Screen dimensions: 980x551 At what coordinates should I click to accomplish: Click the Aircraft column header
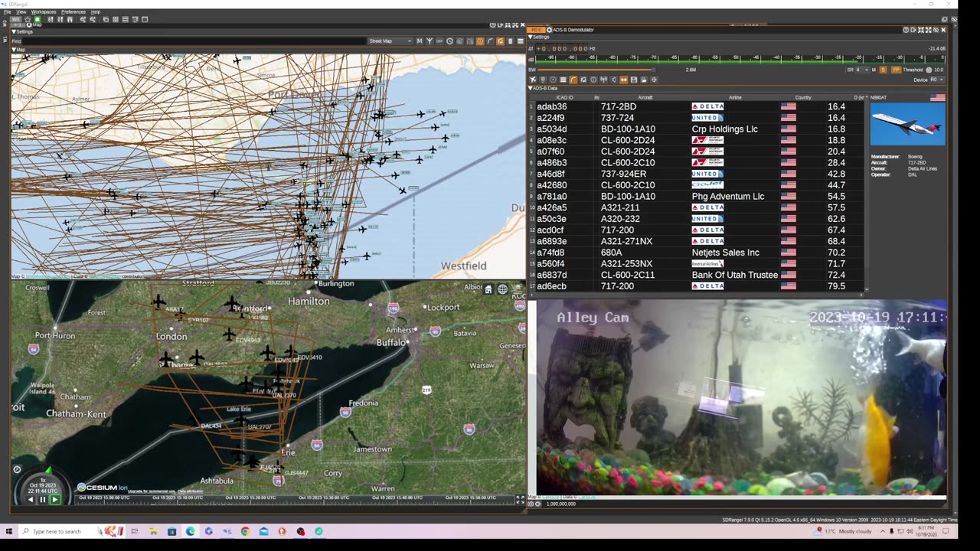tap(645, 97)
